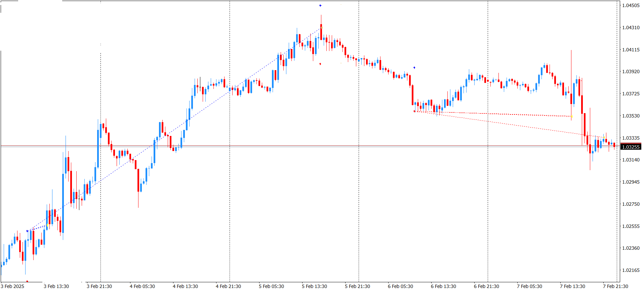Click the 1.03335 price axis label
The height and width of the screenshot is (291, 644).
[x=631, y=138]
